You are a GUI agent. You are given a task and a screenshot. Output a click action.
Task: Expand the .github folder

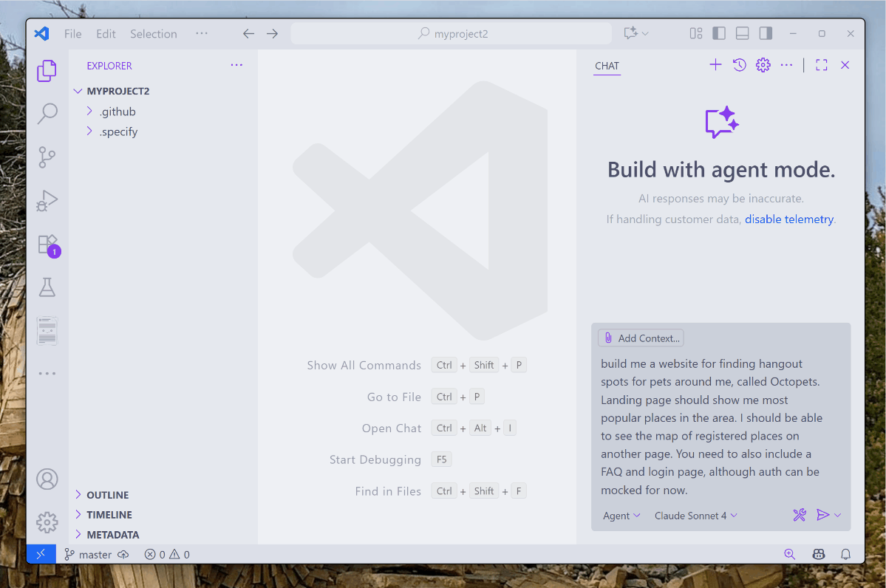coord(117,112)
